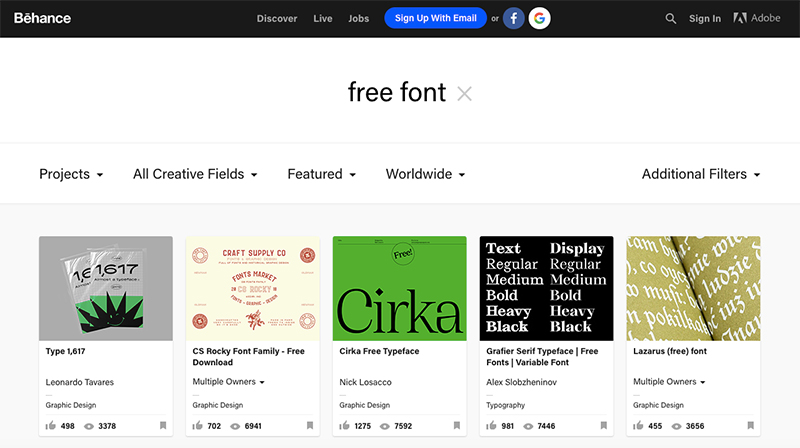Screen dimensions: 800x448
Task: Open Type 1,617 cover thumbnail
Action: tap(106, 288)
